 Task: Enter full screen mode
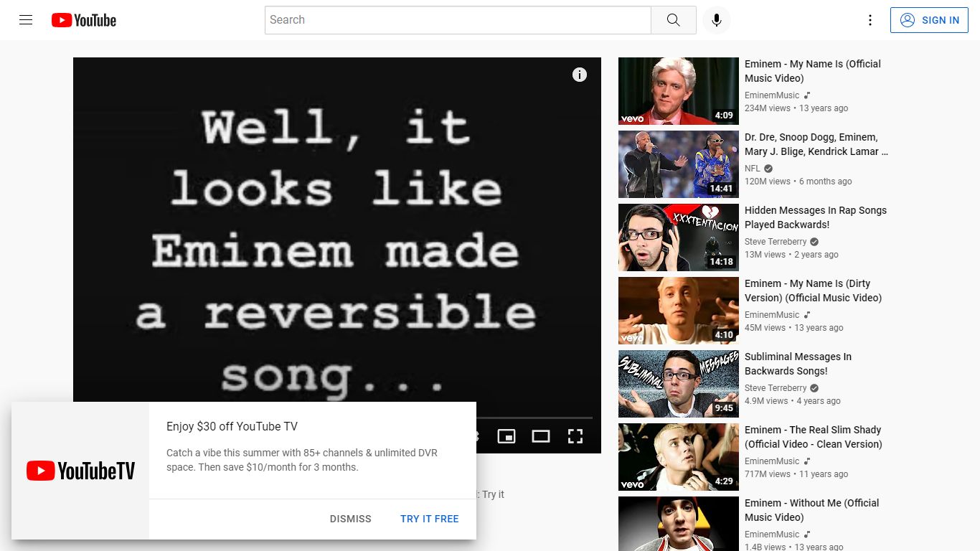575,436
